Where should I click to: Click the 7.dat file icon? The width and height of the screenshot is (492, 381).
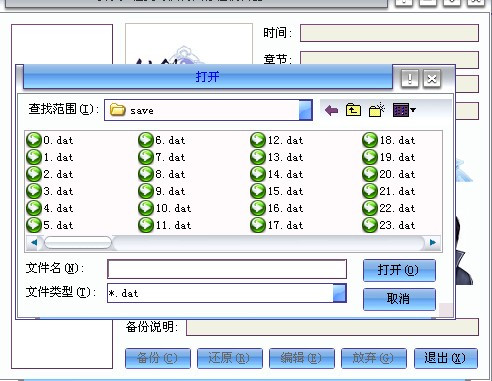tap(146, 157)
